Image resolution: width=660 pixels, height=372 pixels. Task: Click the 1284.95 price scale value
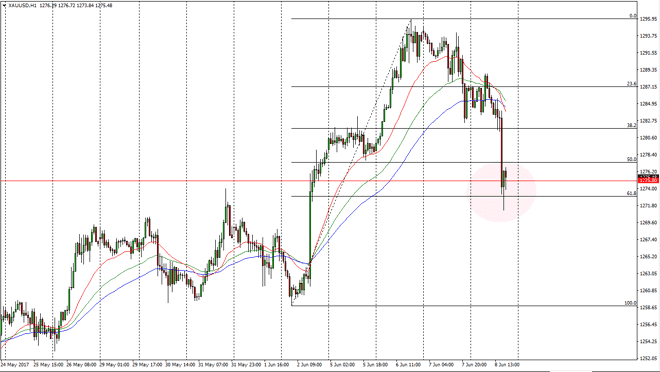(649, 104)
